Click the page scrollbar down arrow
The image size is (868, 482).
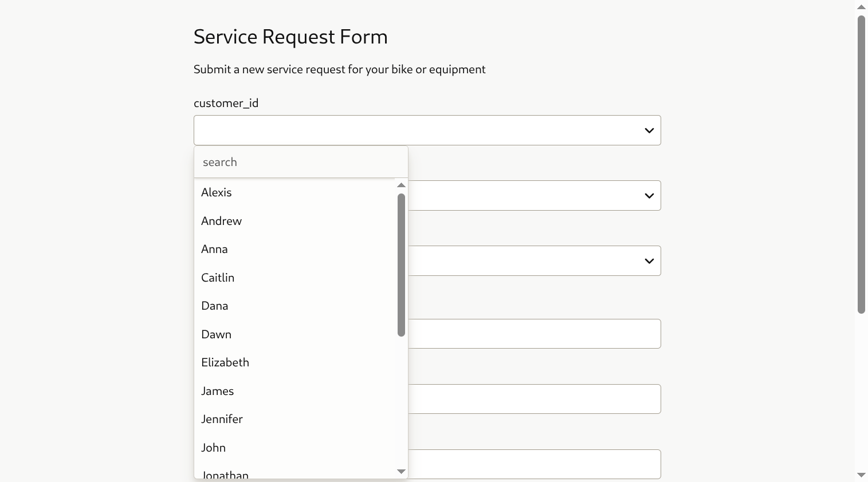point(861,475)
